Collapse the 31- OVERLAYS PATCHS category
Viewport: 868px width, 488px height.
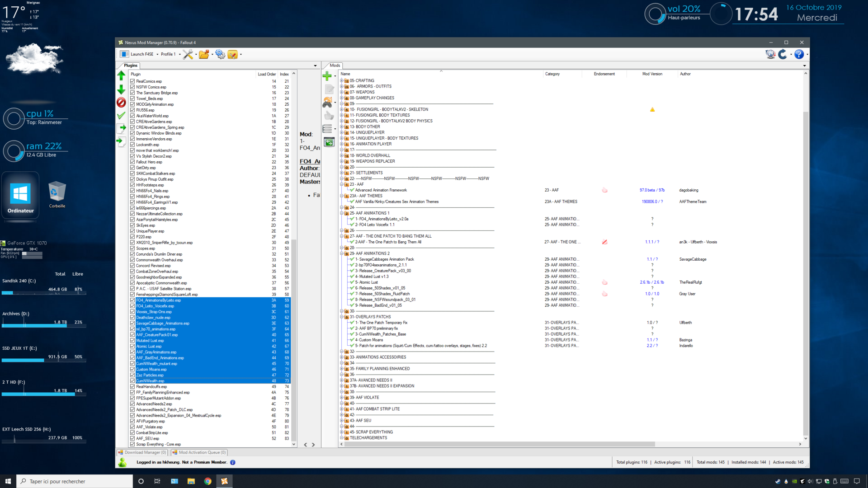click(x=342, y=317)
